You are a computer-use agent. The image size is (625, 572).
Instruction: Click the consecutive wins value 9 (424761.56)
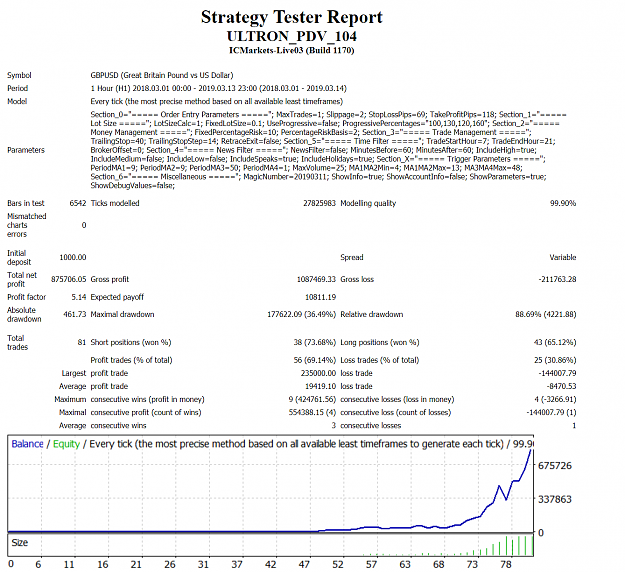point(312,399)
